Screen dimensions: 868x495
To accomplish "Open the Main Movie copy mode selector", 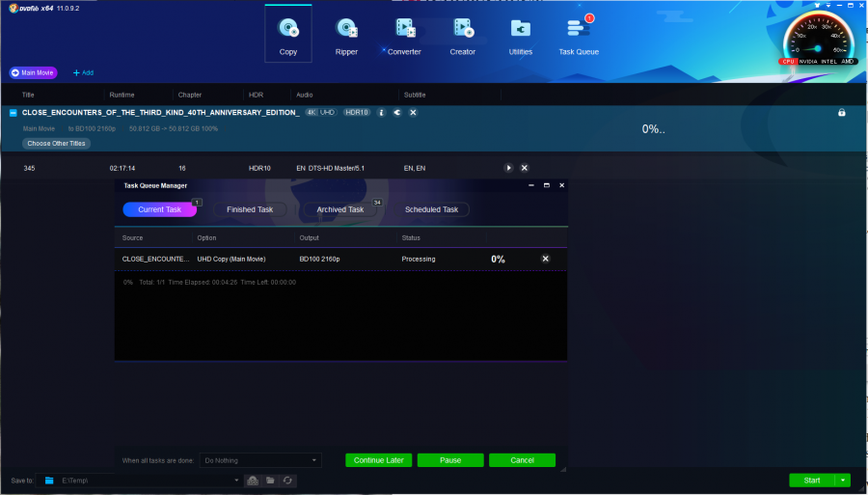I will coord(33,72).
